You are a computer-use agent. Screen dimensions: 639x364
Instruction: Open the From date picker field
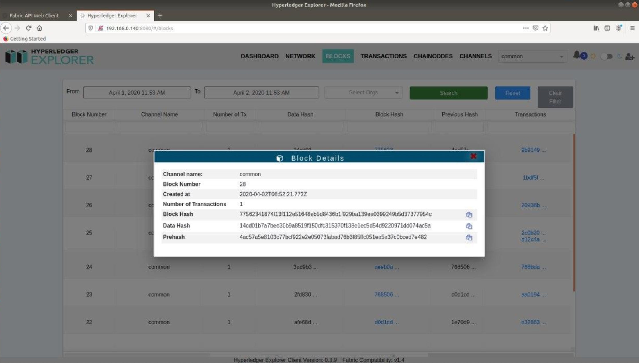137,93
